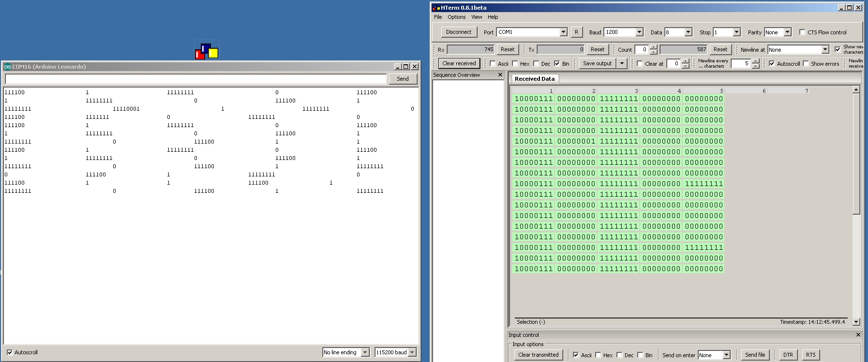
Task: Select the 00000001 cell in Received Data
Action: click(x=576, y=141)
